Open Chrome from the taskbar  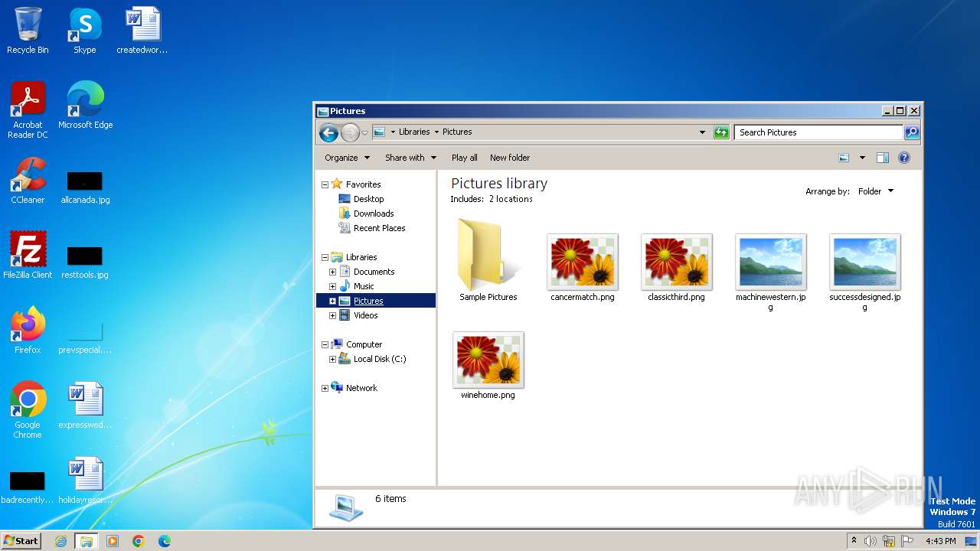(x=139, y=541)
